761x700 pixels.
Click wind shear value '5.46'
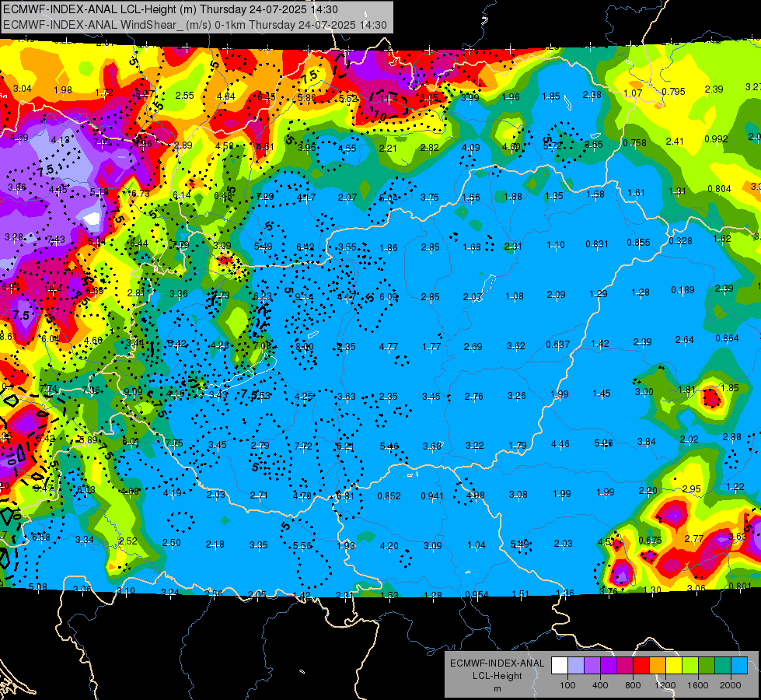pos(389,446)
